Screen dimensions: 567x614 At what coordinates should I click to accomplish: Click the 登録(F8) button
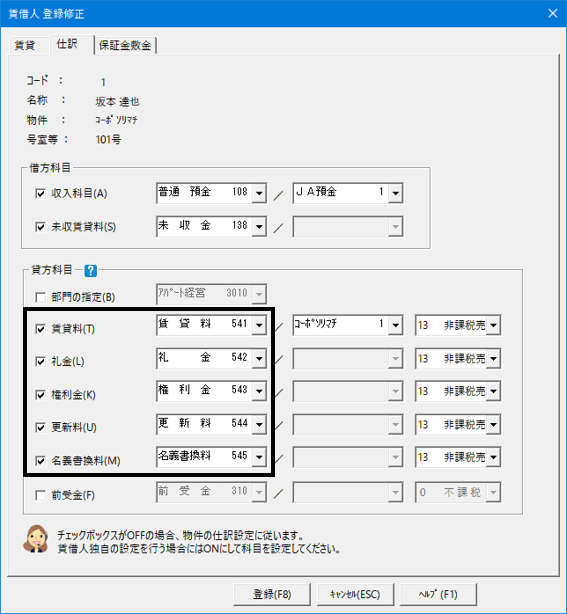pos(272,594)
